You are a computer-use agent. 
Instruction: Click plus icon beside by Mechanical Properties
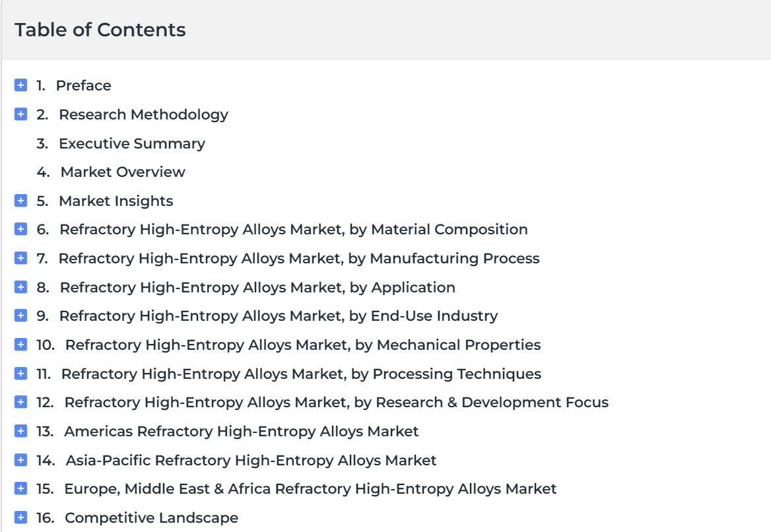point(20,345)
